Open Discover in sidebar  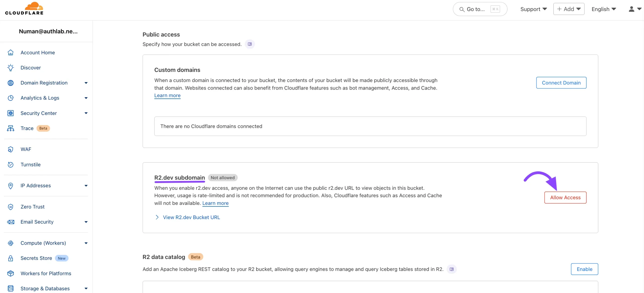pos(31,67)
